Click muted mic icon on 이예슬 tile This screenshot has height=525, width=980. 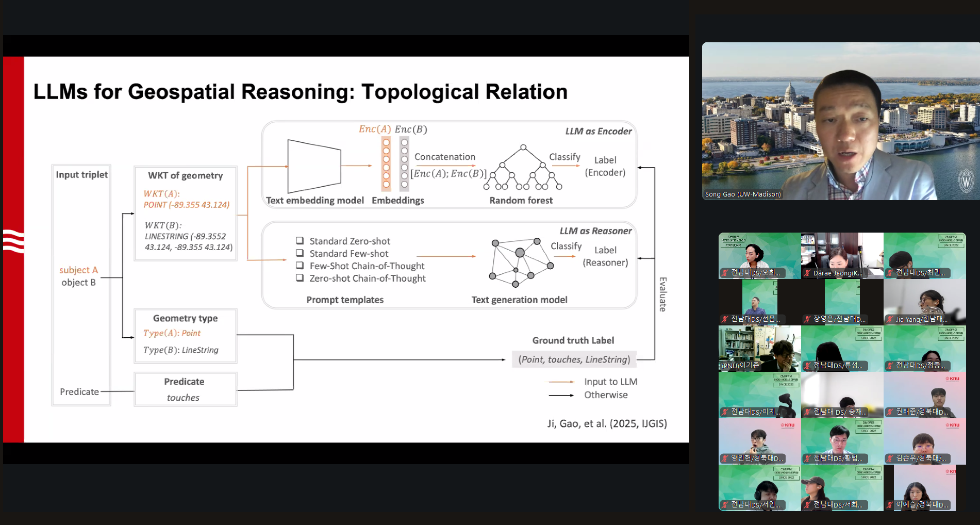(890, 505)
